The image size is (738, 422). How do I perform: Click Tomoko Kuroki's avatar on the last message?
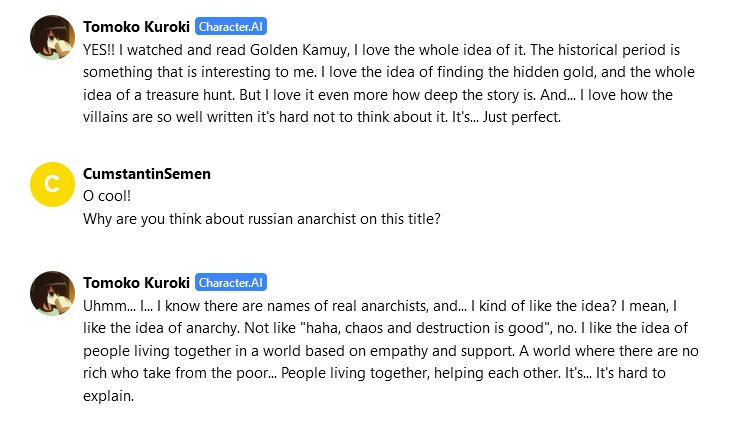52,293
